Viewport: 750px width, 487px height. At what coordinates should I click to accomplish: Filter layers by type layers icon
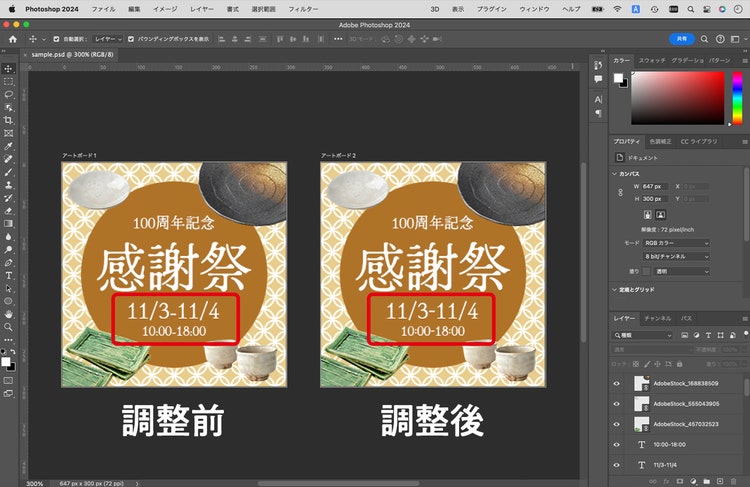pos(708,335)
